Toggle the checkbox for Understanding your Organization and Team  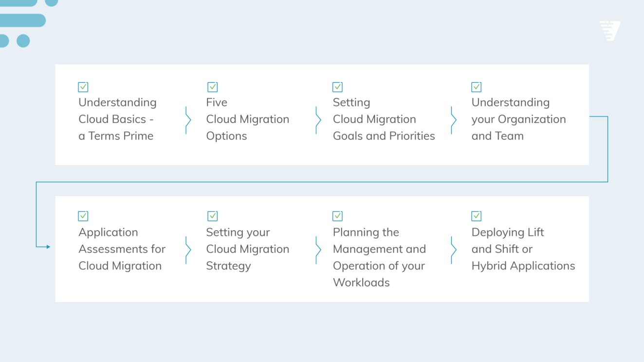point(476,87)
